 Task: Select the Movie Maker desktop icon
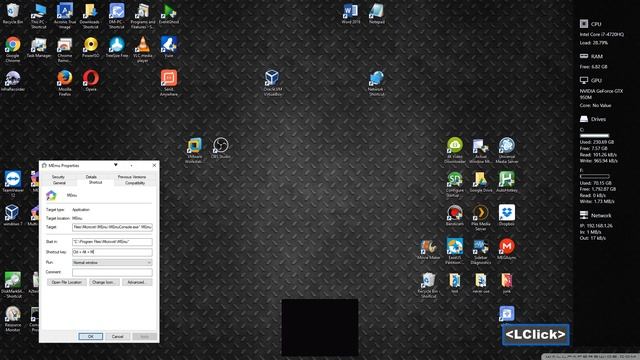(x=428, y=247)
